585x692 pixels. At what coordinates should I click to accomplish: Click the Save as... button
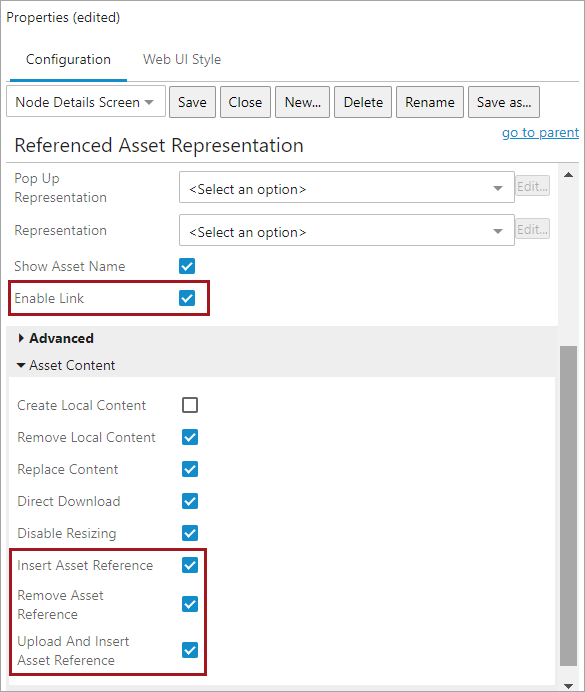pos(504,102)
